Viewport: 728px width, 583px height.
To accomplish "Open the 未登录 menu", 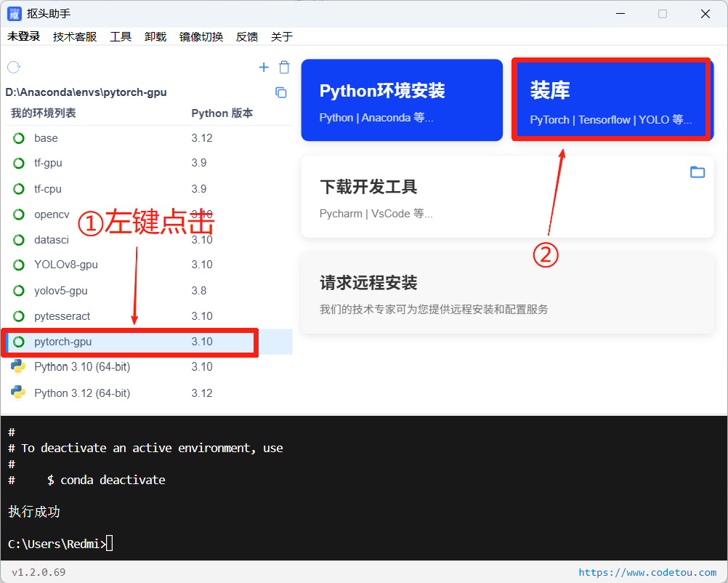I will pos(24,36).
